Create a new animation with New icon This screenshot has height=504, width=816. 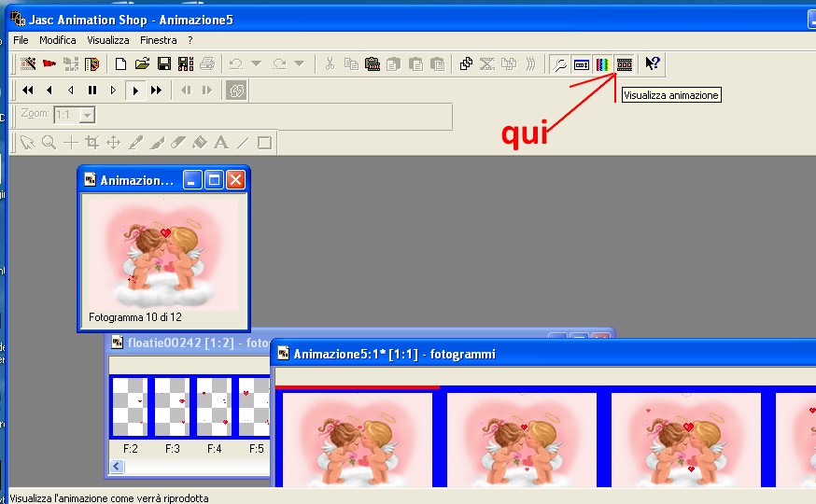(120, 64)
